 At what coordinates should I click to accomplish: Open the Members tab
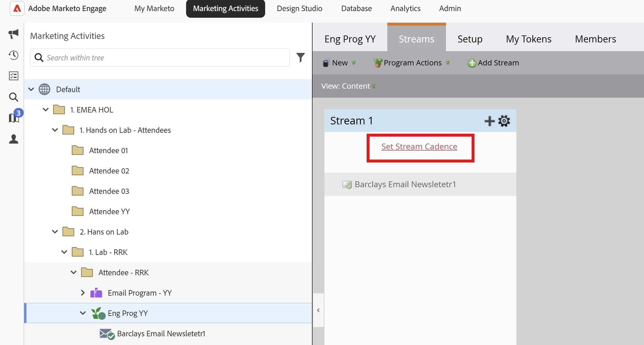point(595,39)
